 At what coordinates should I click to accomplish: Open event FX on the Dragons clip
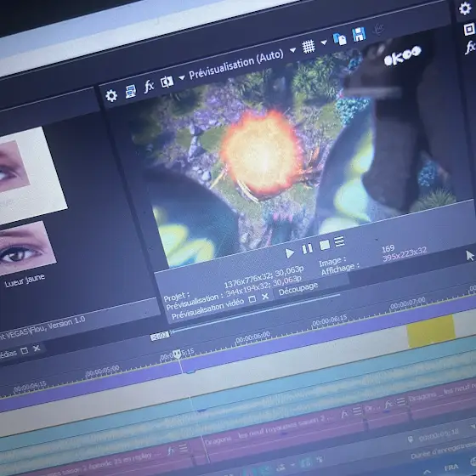click(344, 414)
